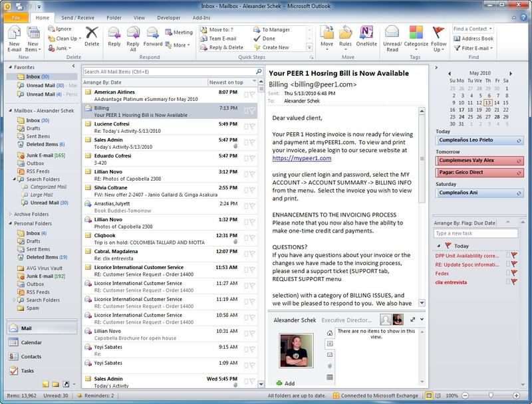532x404 pixels.
Task: Toggle flag on American Airlines message
Action: tap(251, 94)
